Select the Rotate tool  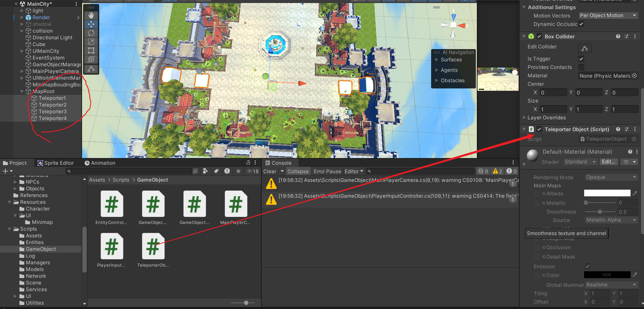click(x=91, y=33)
